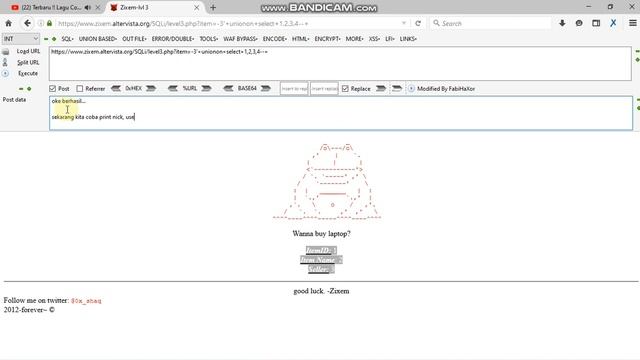This screenshot has width=640, height=360.
Task: Uncheck the Post checkbox
Action: [52, 89]
